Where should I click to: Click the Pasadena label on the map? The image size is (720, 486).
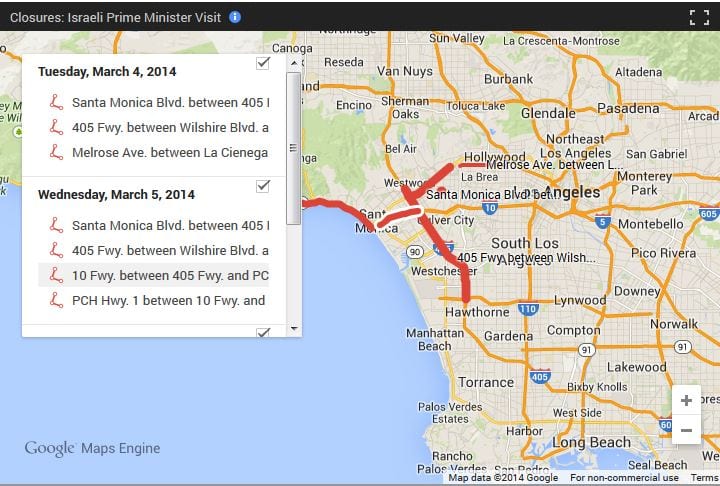(628, 108)
